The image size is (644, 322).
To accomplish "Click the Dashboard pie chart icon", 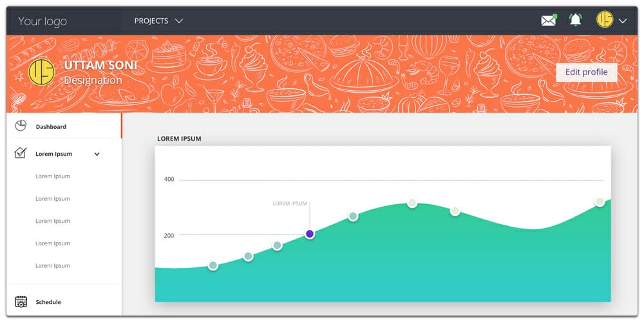I will point(21,126).
